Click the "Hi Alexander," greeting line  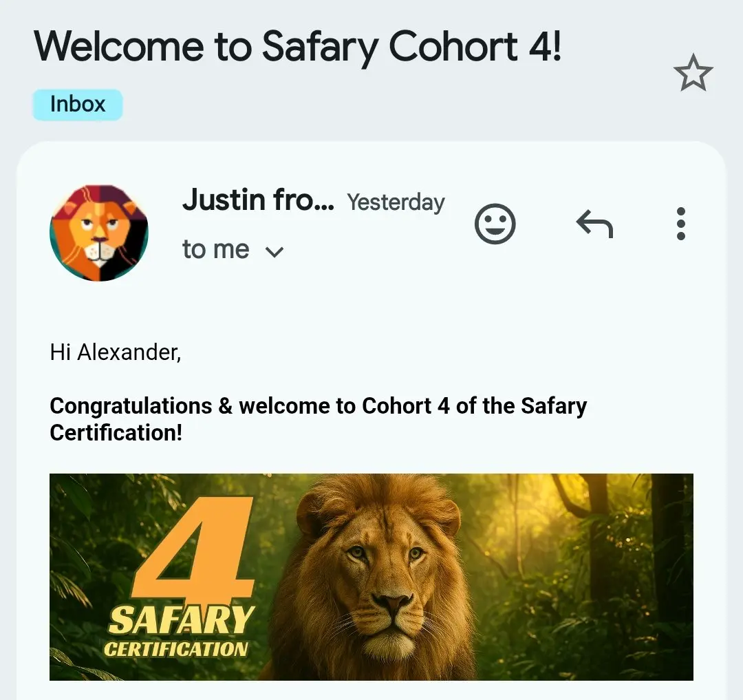[116, 352]
